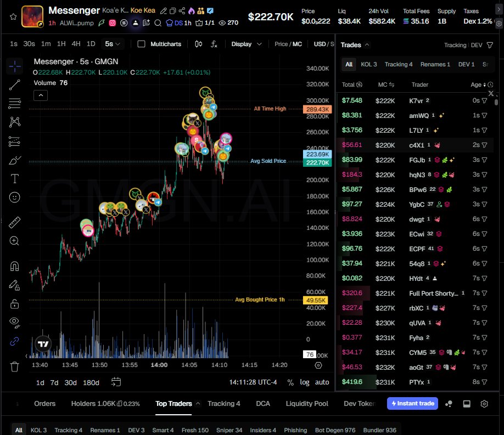Select the trend line drawing tool
Screen dimensions: 504x435
pos(14,85)
